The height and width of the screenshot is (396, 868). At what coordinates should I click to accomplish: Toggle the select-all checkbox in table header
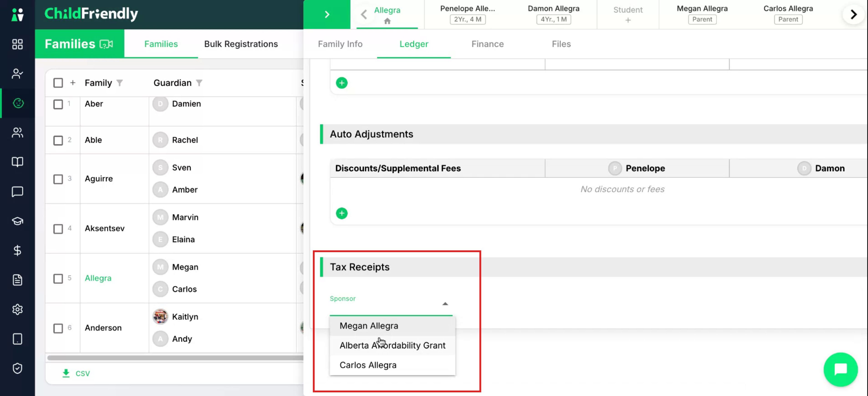click(58, 83)
